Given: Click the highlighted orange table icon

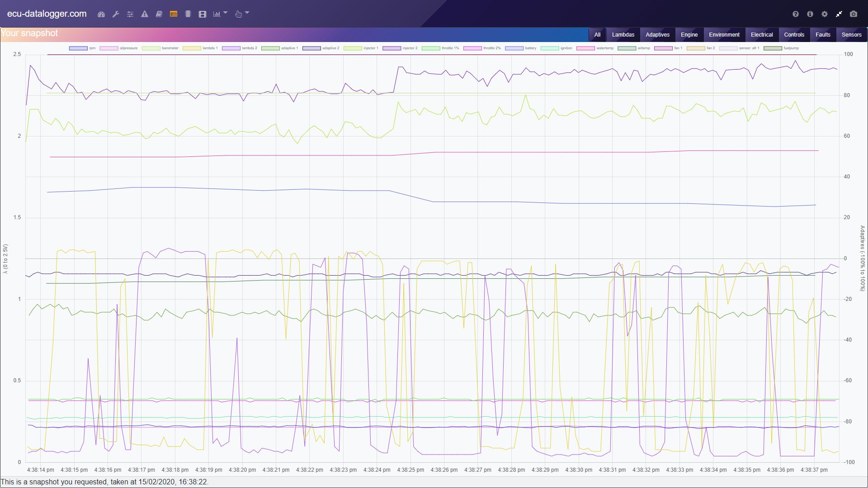Looking at the screenshot, I should (x=173, y=14).
